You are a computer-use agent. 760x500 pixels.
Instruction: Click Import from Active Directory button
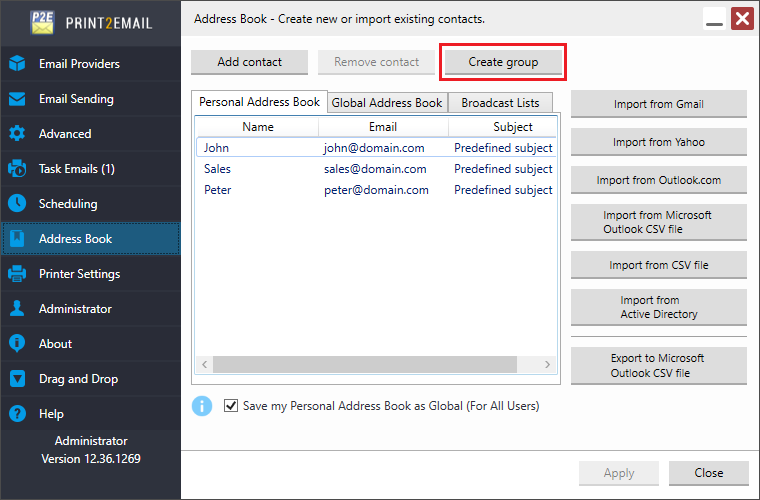click(658, 307)
